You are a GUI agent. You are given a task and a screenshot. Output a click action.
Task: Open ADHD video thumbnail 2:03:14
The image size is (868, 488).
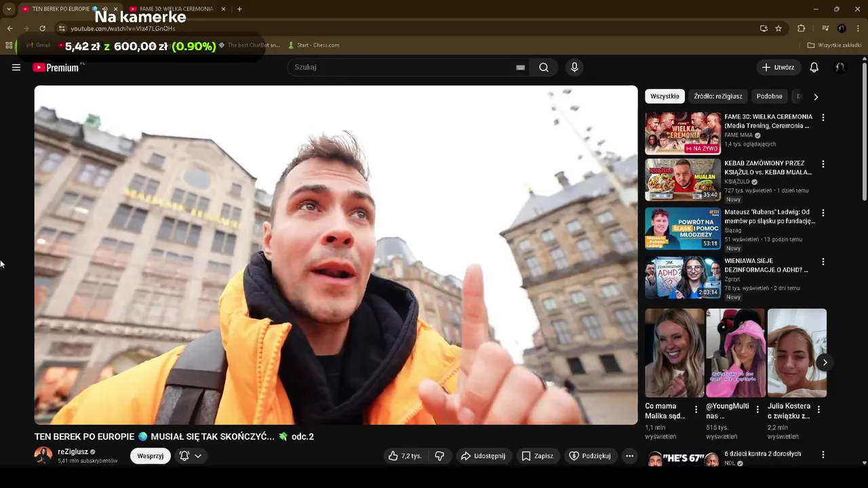point(683,277)
